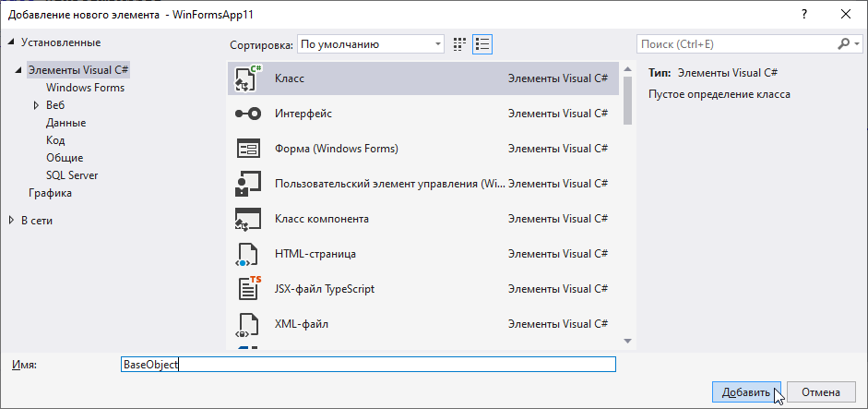Click the Отмена button

[820, 392]
